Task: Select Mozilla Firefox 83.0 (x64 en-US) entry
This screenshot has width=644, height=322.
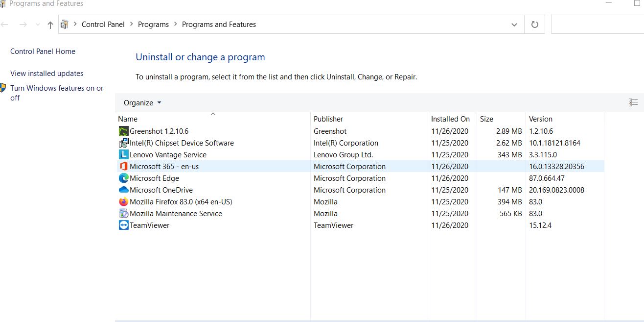Action: [x=181, y=201]
